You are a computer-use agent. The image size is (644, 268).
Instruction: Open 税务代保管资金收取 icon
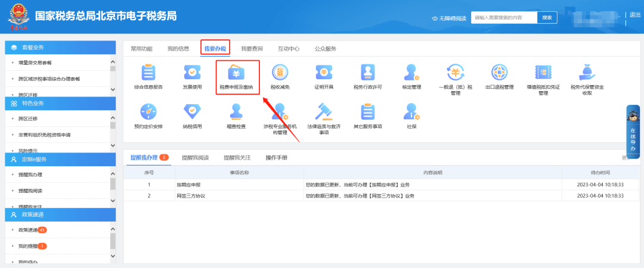(587, 72)
